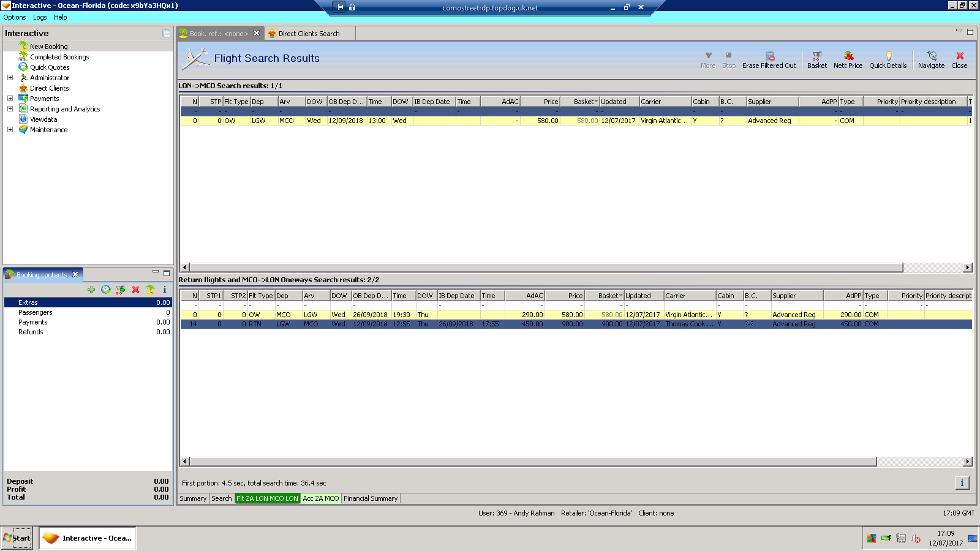
Task: Open the Help menu
Action: click(60, 17)
